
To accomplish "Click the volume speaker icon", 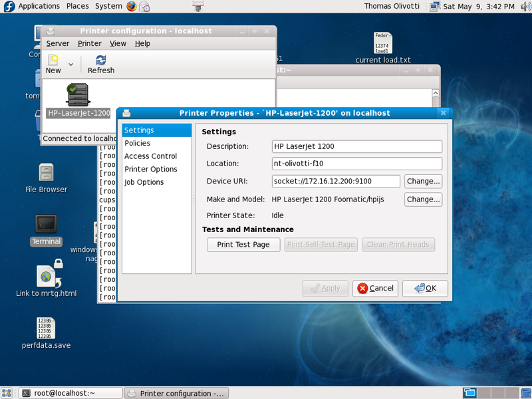I will pos(526,6).
